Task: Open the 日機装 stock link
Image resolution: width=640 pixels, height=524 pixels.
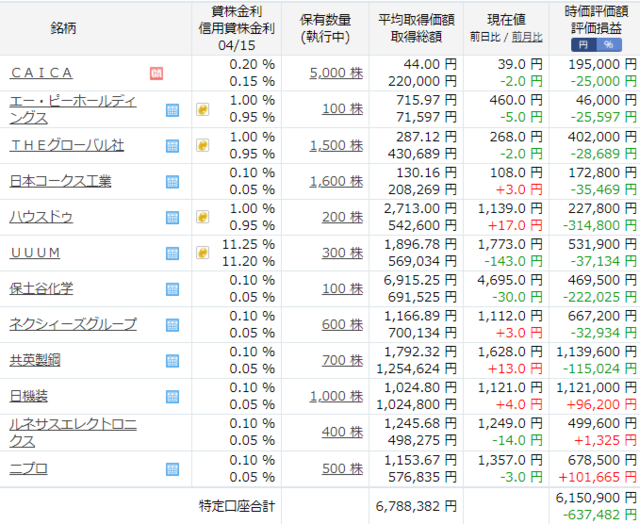Action: [29, 396]
